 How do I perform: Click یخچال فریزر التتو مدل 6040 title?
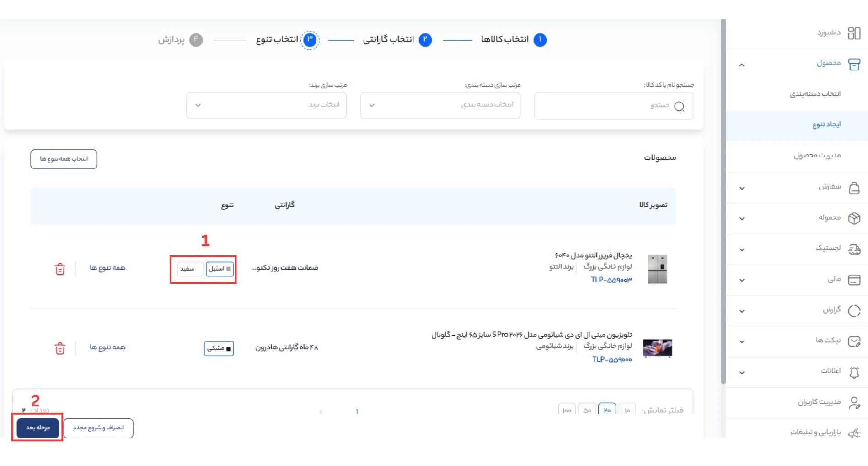click(x=593, y=255)
